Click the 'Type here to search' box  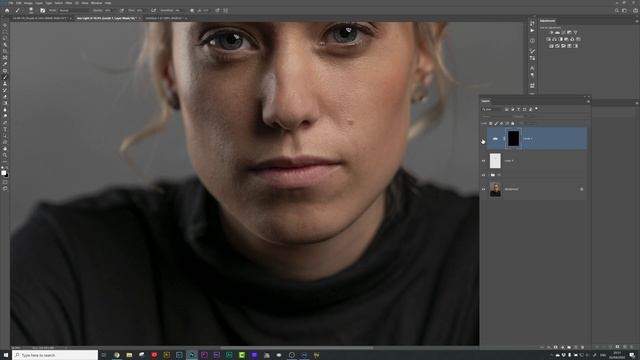pyautogui.click(x=55, y=355)
